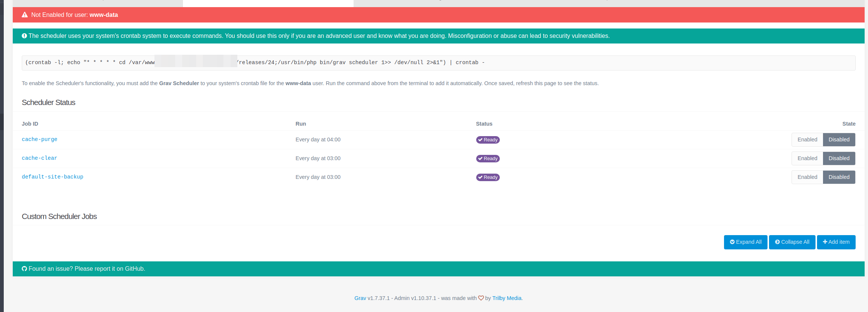Open the default-site-backup job link
Screen dimensions: 868x312
(52, 177)
